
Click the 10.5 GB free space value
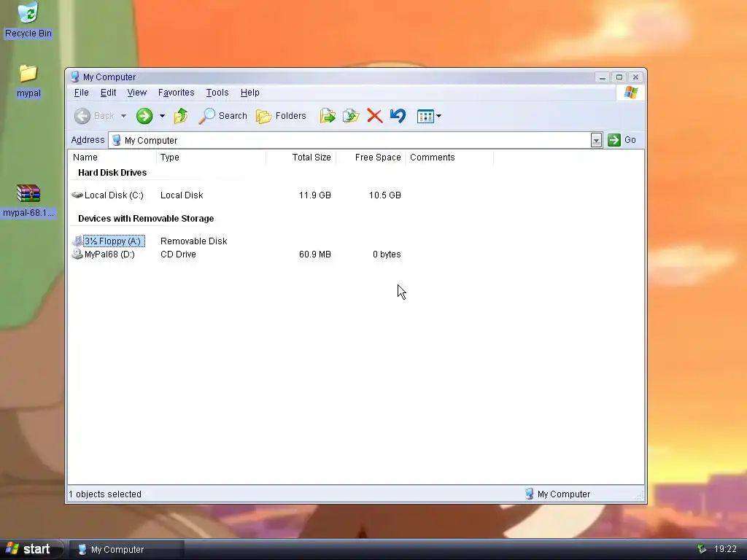point(385,195)
